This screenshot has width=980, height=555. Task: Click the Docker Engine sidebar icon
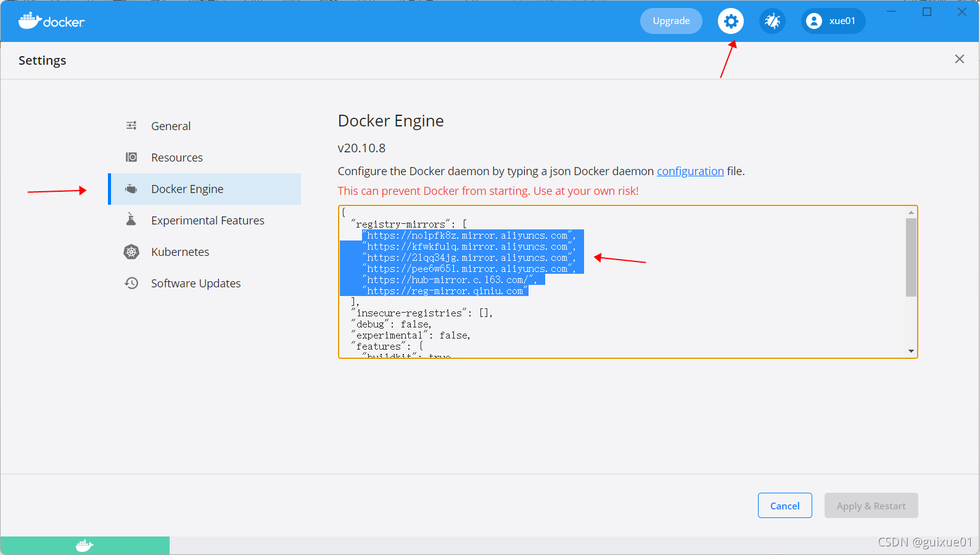(131, 189)
